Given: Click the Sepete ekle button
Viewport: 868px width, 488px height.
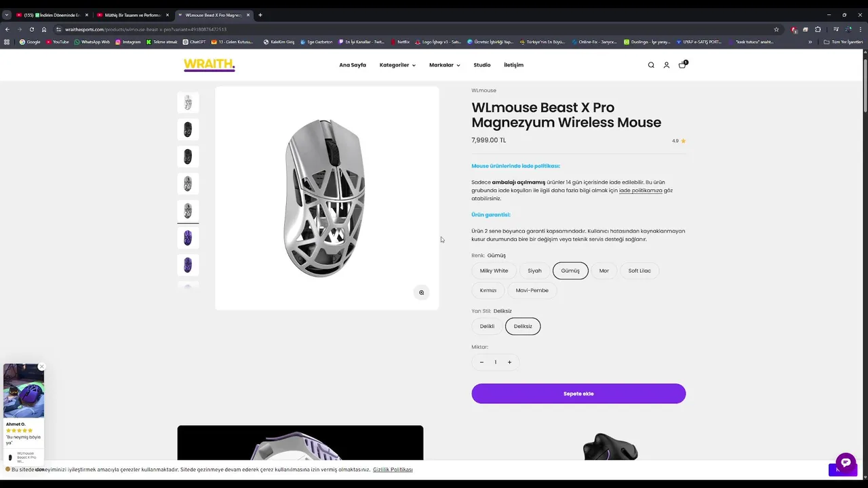Looking at the screenshot, I should 578,394.
